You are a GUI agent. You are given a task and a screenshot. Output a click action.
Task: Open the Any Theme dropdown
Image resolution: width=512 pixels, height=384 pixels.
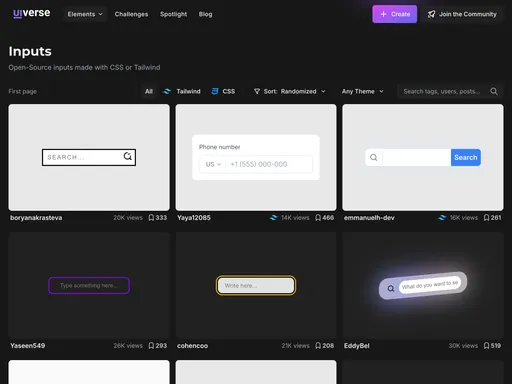coord(363,91)
